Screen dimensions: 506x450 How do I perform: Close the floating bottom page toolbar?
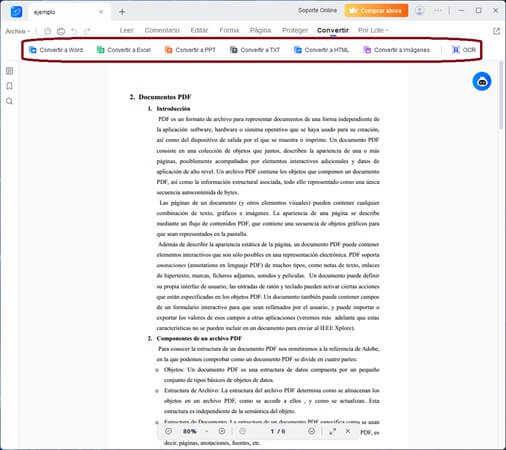(348, 431)
